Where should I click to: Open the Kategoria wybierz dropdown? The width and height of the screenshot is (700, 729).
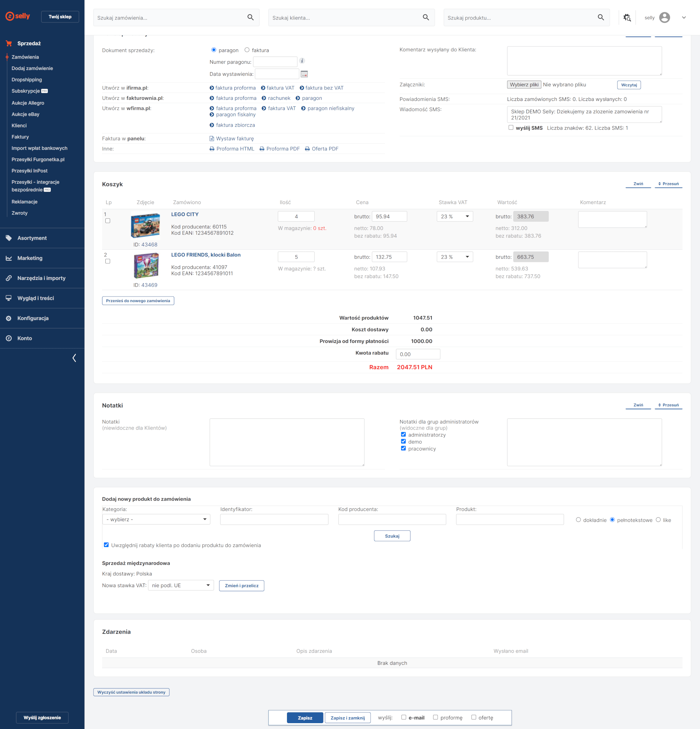[x=156, y=519]
